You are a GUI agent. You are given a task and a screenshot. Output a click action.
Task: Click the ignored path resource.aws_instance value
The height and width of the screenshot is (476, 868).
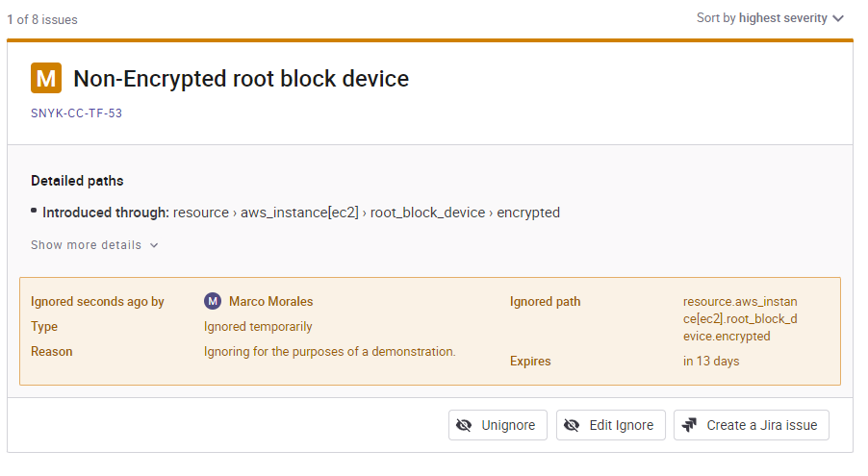click(740, 319)
